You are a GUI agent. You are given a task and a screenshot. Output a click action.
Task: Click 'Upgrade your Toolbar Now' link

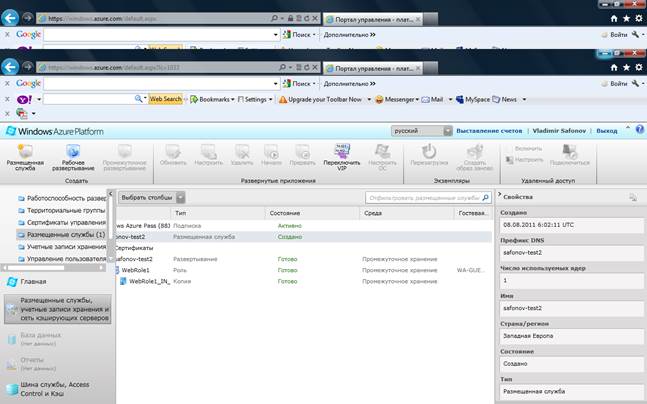(x=324, y=99)
